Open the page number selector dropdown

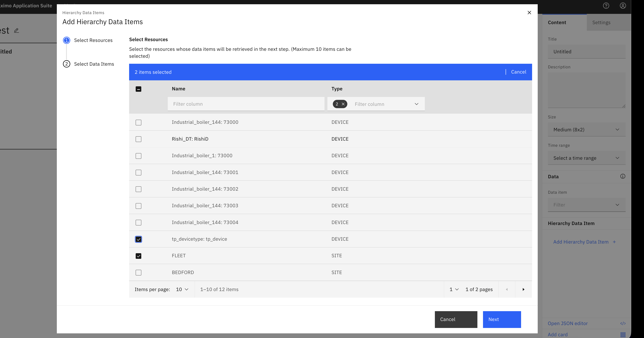pos(454,289)
